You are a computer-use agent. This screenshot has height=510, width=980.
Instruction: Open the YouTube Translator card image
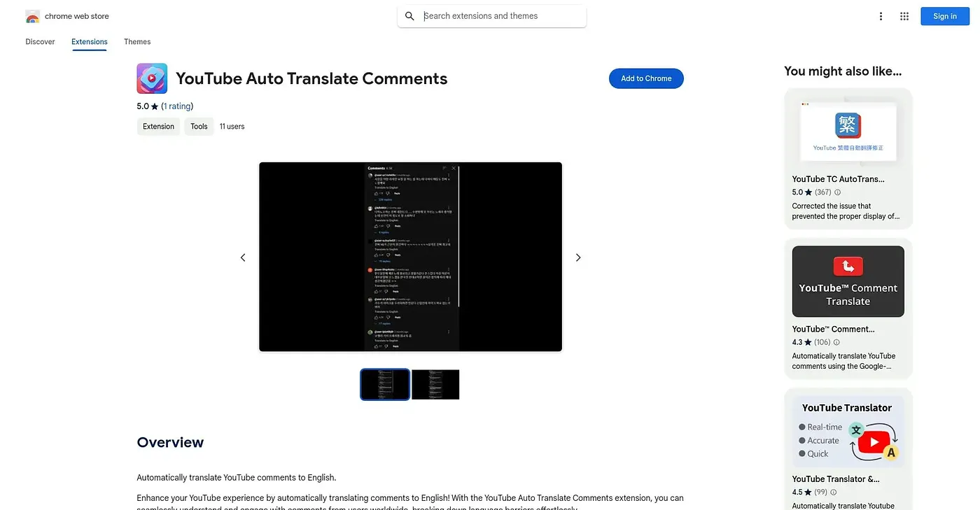848,432
